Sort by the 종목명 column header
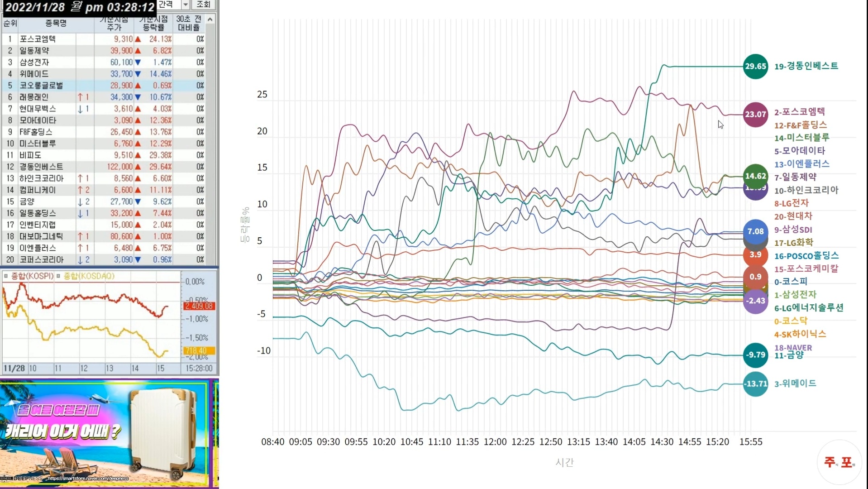 tap(56, 23)
